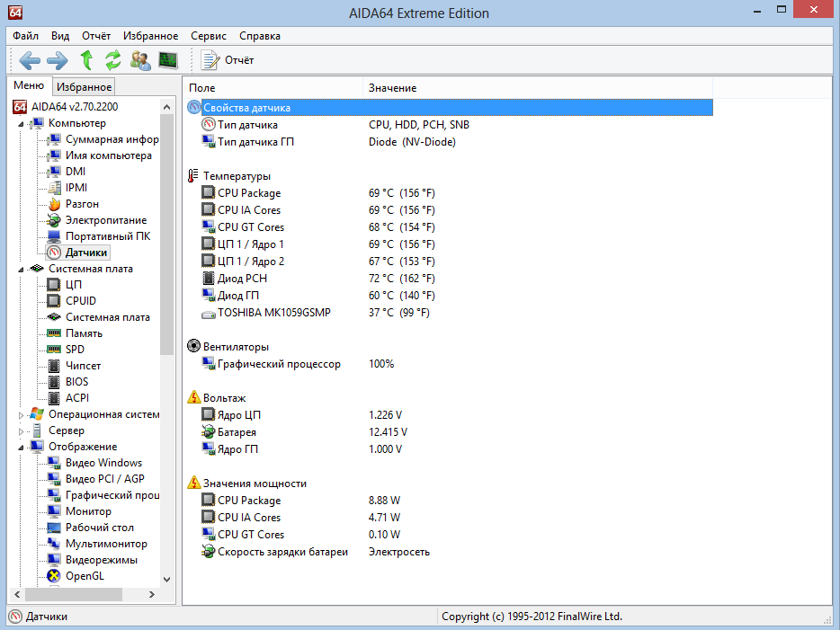Click the Значение column header
Screen dimensions: 840x630
click(392, 88)
